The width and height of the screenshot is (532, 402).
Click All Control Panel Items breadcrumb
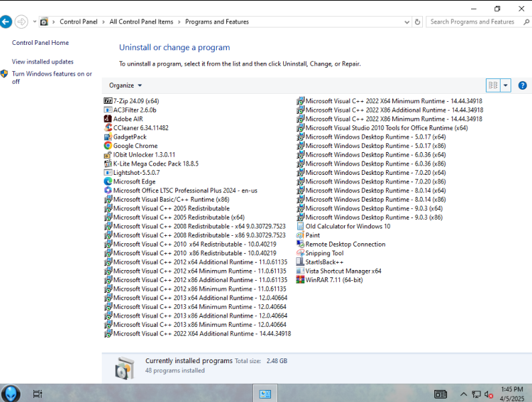coord(141,21)
